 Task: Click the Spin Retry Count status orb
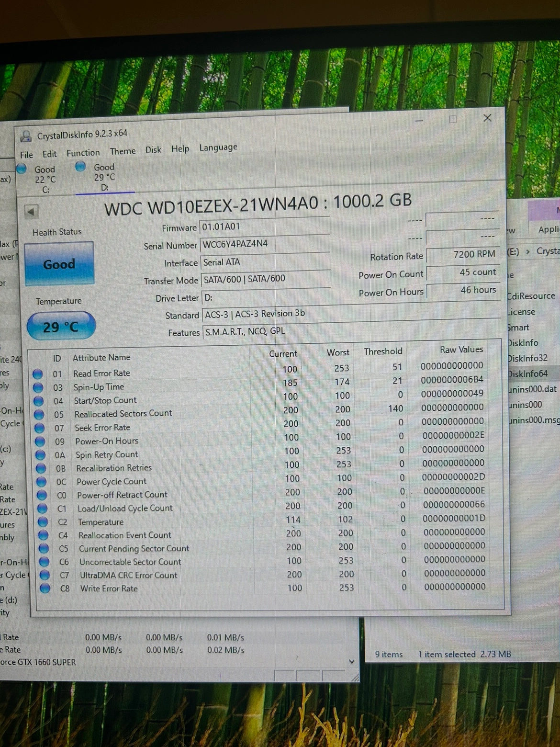click(41, 455)
